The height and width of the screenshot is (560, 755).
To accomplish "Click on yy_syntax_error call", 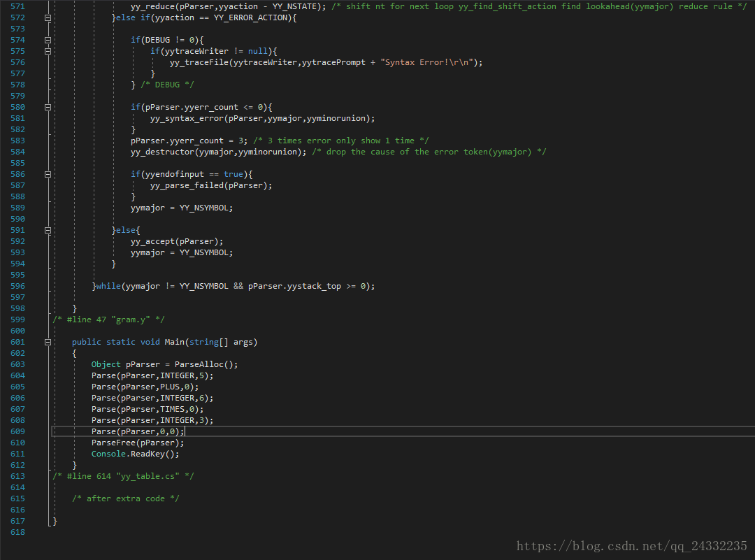I will [262, 118].
